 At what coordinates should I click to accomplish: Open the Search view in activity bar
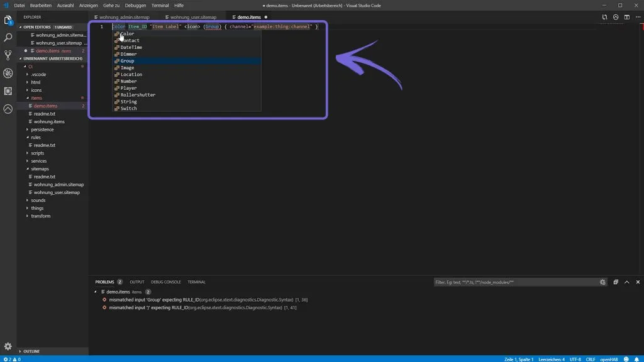(8, 37)
